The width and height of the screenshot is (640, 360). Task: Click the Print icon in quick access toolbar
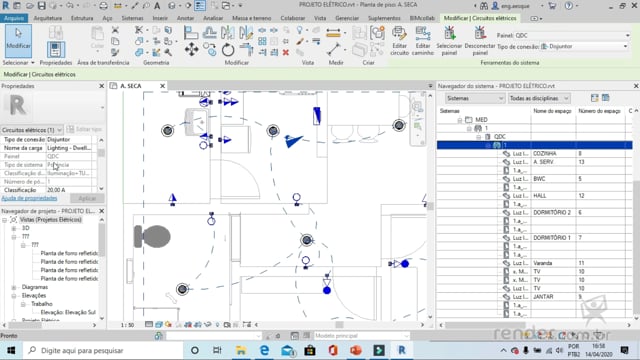[x=104, y=6]
